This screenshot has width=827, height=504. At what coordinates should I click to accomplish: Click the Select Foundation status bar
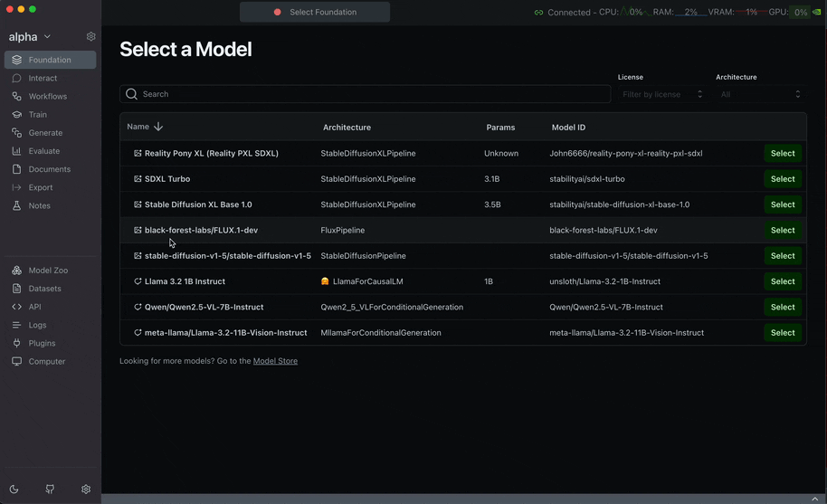click(x=315, y=12)
